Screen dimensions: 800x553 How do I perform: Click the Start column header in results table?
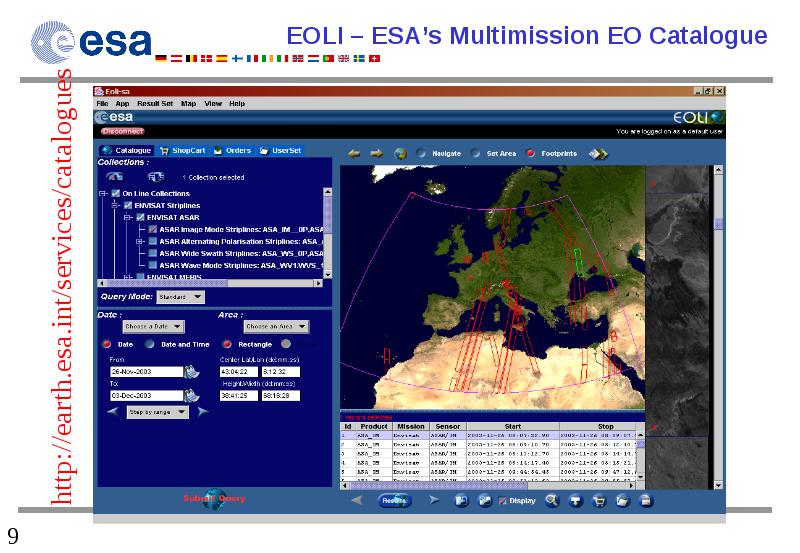click(x=513, y=426)
